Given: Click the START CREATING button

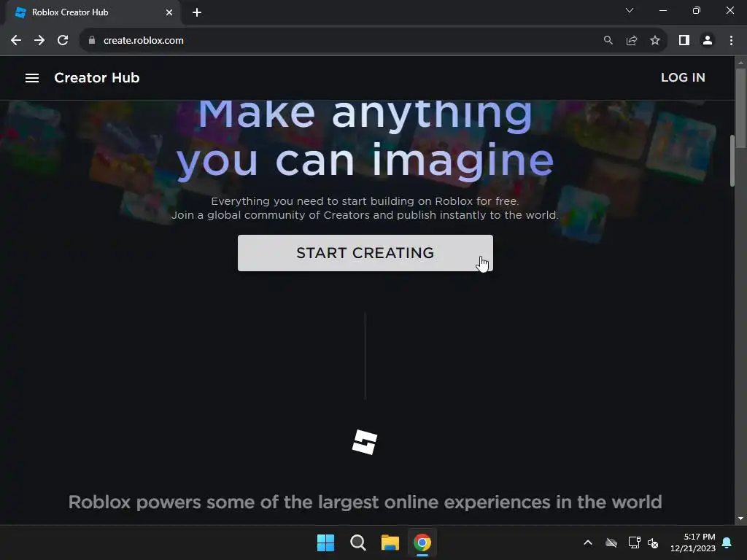Looking at the screenshot, I should 365,253.
